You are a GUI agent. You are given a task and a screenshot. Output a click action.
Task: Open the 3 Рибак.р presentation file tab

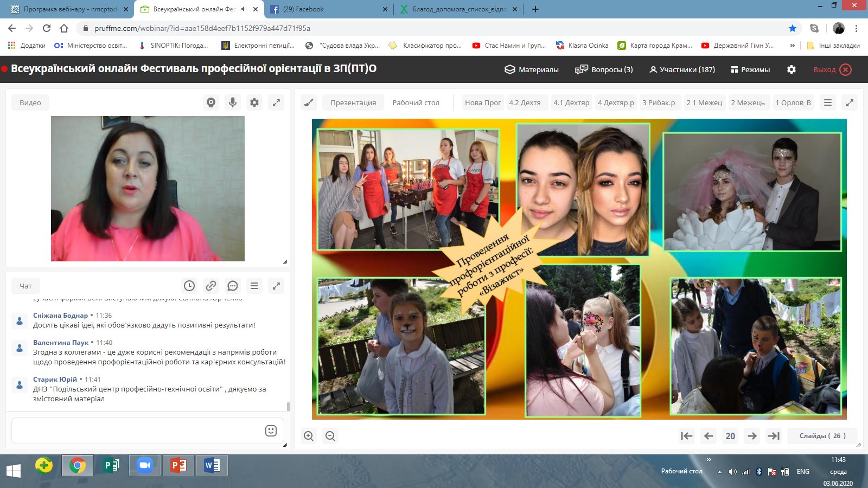click(659, 102)
